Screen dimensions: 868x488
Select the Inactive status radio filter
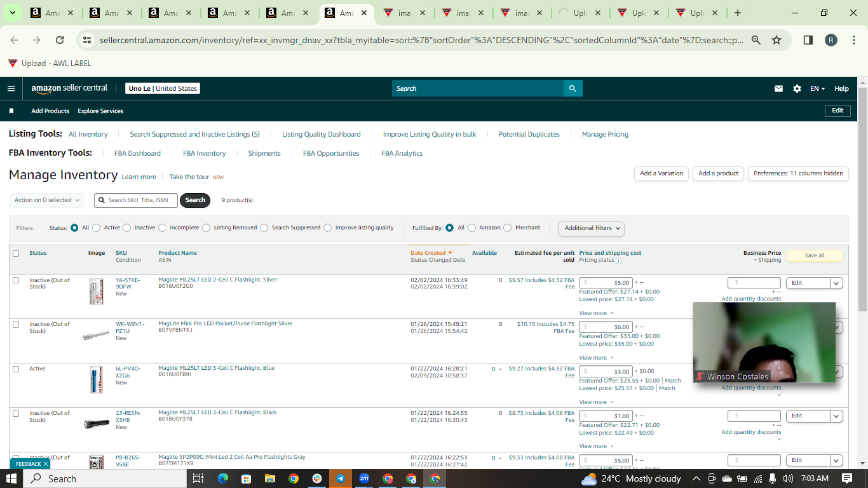point(126,227)
